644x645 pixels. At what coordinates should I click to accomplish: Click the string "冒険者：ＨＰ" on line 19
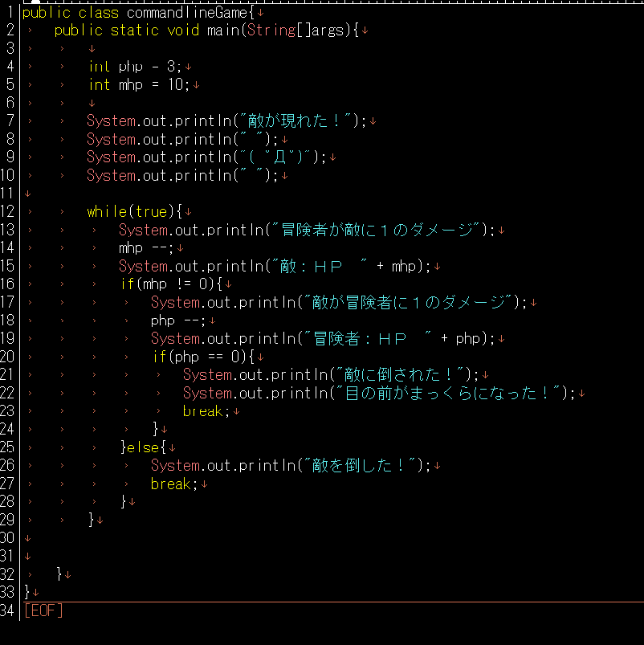tap(367, 338)
